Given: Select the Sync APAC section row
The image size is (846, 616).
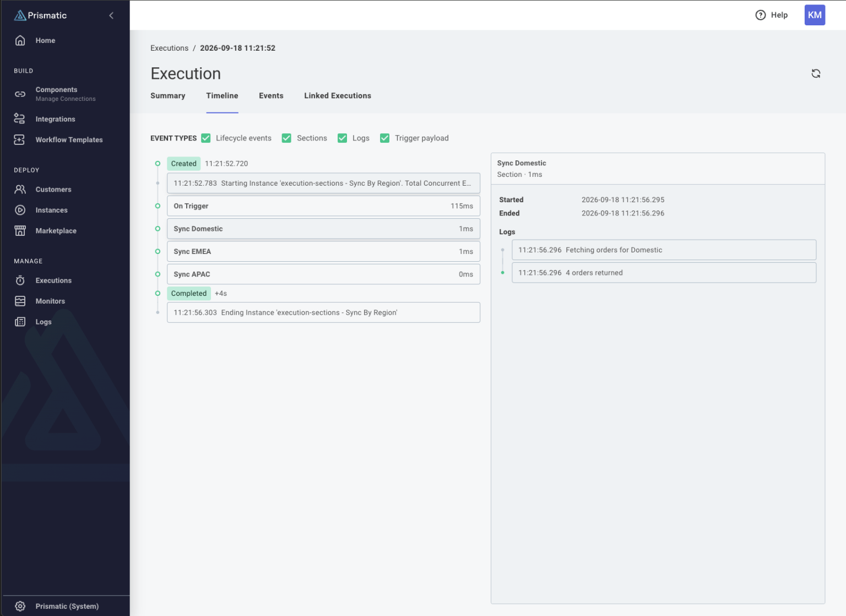Looking at the screenshot, I should pos(323,274).
